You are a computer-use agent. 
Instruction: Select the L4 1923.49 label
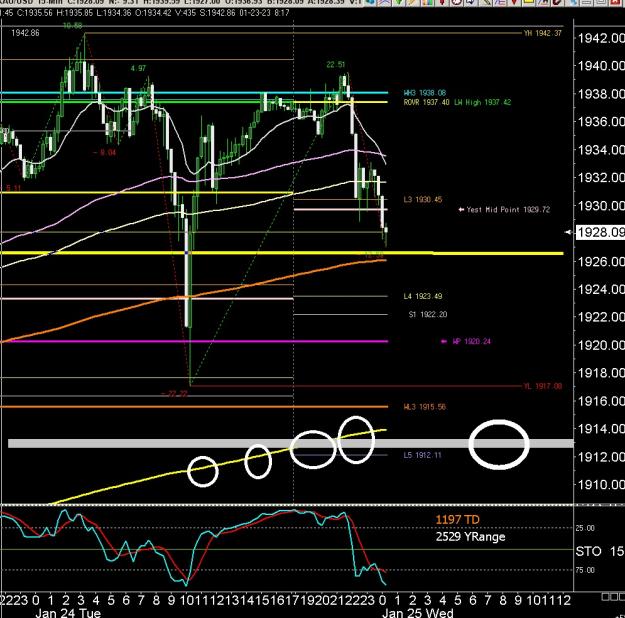(423, 296)
